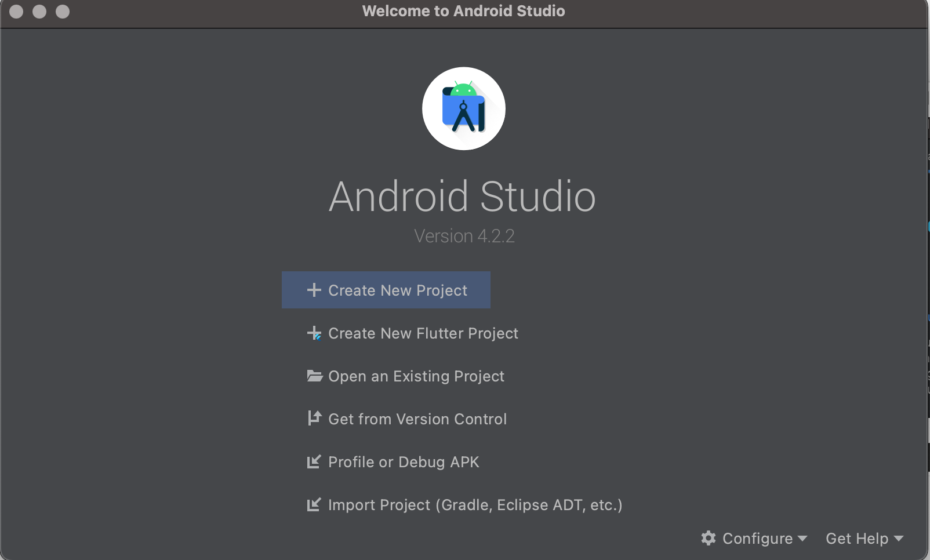The width and height of the screenshot is (930, 560).
Task: Click the open folder icon
Action: click(x=314, y=376)
